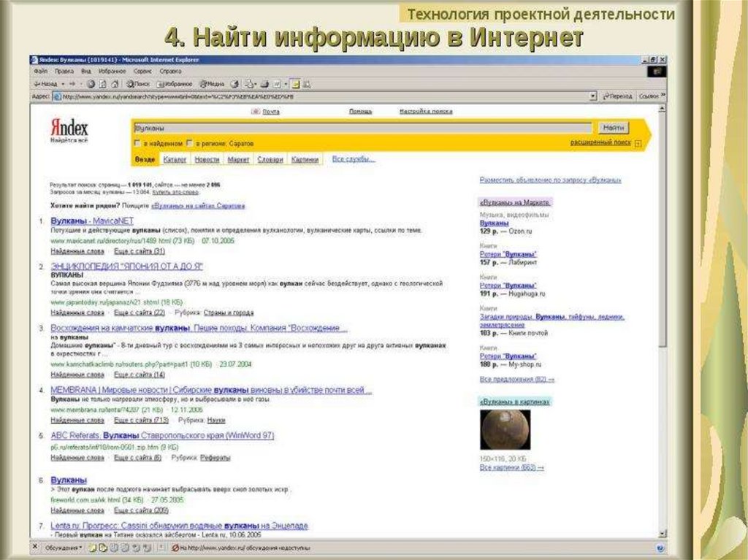Click the Переход (Go) button
This screenshot has height=560, width=748.
coord(616,96)
